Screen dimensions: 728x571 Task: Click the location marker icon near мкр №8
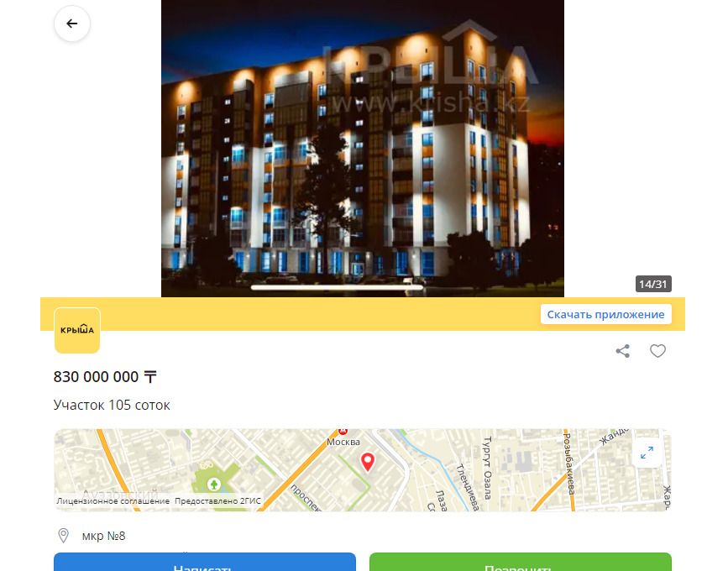64,536
